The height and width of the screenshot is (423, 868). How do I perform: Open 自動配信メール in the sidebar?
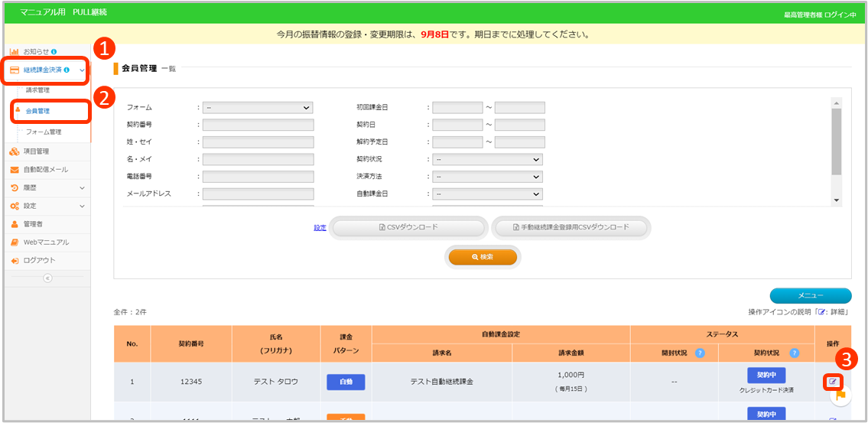45,169
